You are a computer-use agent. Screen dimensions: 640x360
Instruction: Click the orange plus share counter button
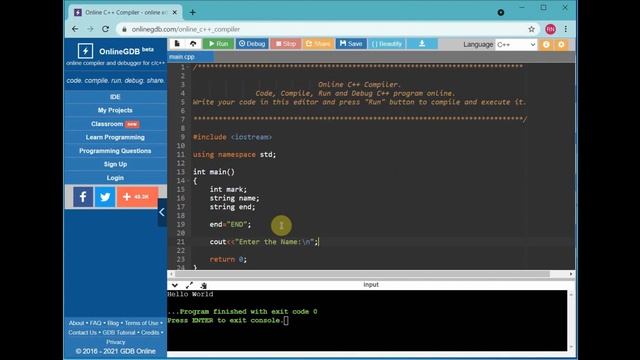[138, 197]
